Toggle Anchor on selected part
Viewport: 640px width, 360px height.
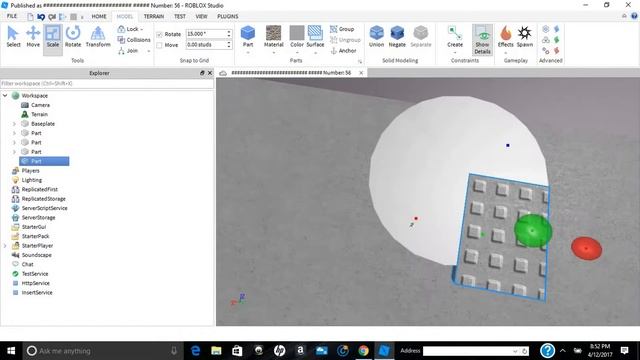tap(343, 51)
